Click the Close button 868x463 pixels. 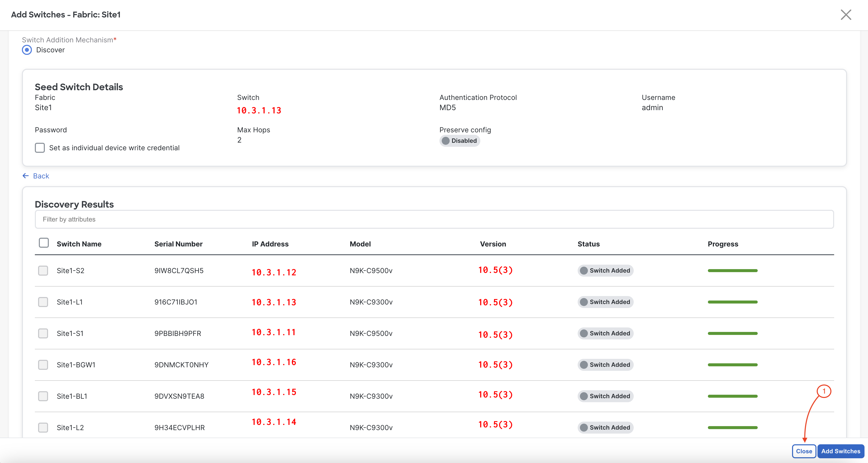804,451
